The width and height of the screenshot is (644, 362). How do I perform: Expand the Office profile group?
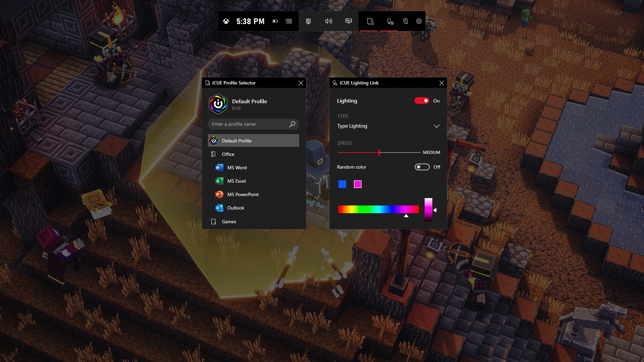pos(228,154)
